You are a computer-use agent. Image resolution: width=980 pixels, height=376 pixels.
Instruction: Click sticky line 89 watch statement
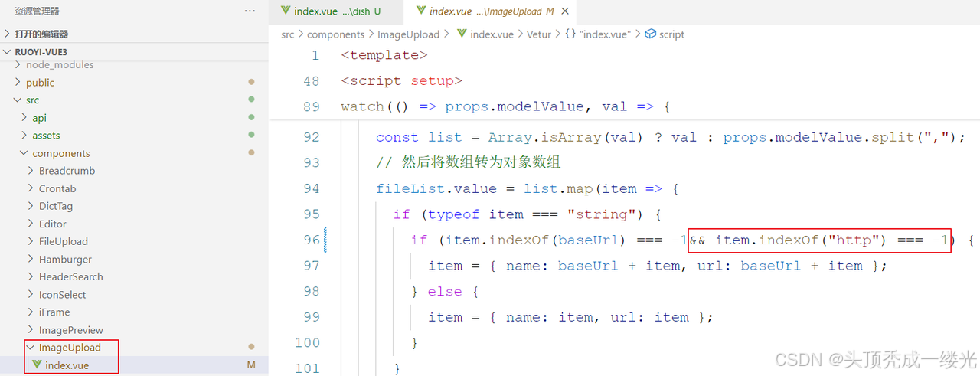point(506,106)
